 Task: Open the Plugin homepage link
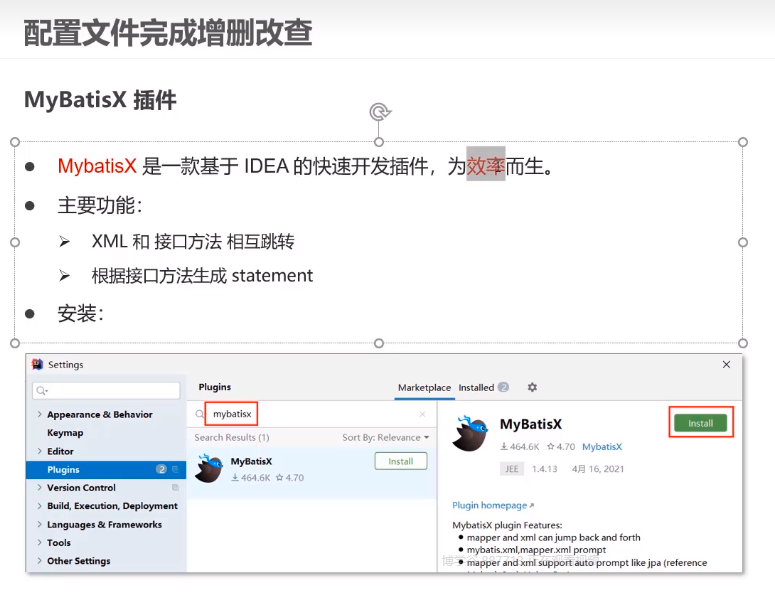tap(493, 505)
